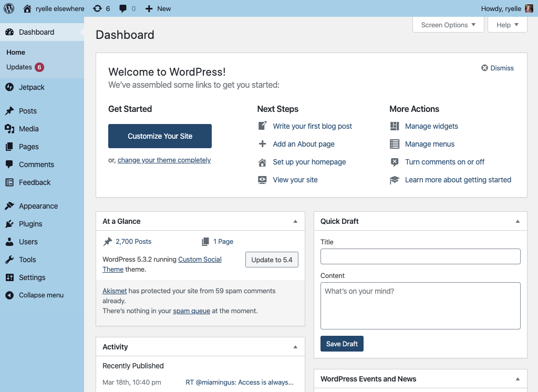This screenshot has height=392, width=538.
Task: Click the WordPress logo in admin bar
Action: point(9,8)
